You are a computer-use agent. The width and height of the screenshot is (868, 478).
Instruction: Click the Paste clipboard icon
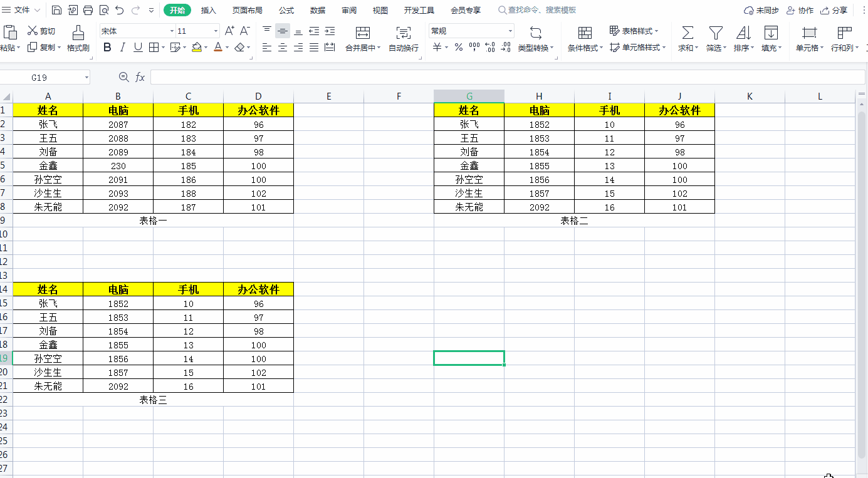tap(10, 32)
